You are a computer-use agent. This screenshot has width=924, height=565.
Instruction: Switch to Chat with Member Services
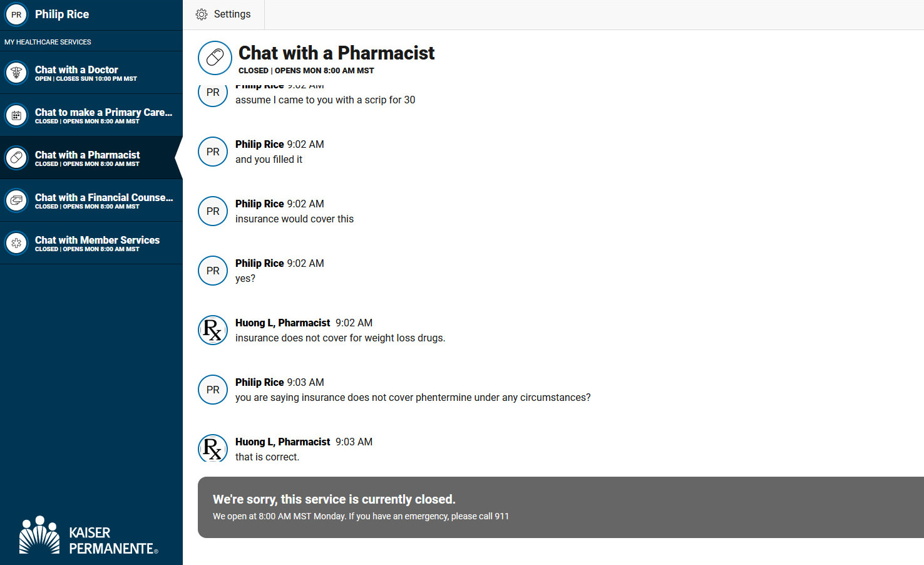click(x=91, y=243)
